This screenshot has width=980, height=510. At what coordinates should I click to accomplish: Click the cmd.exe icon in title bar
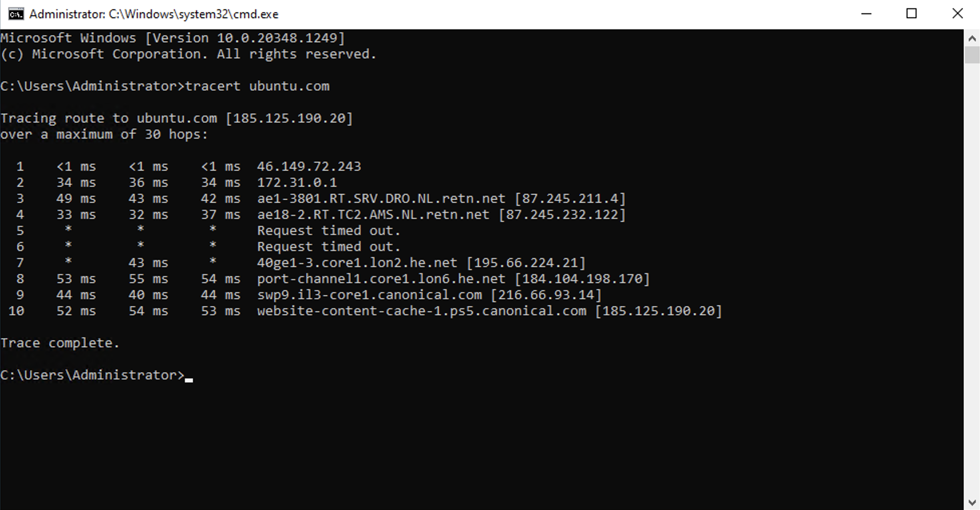(16, 14)
